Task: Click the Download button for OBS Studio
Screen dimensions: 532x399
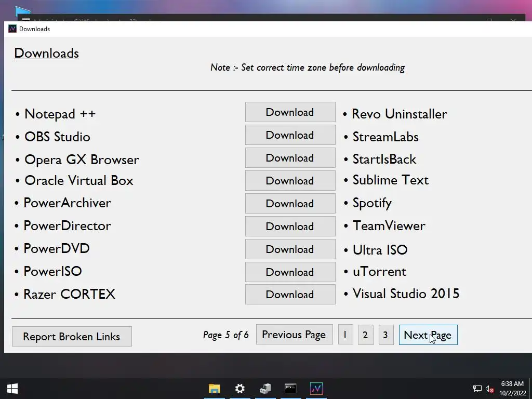Action: coord(290,135)
